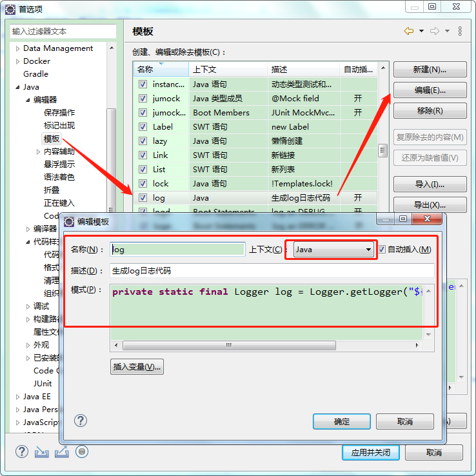Click the 新建(N)... button

(430, 70)
